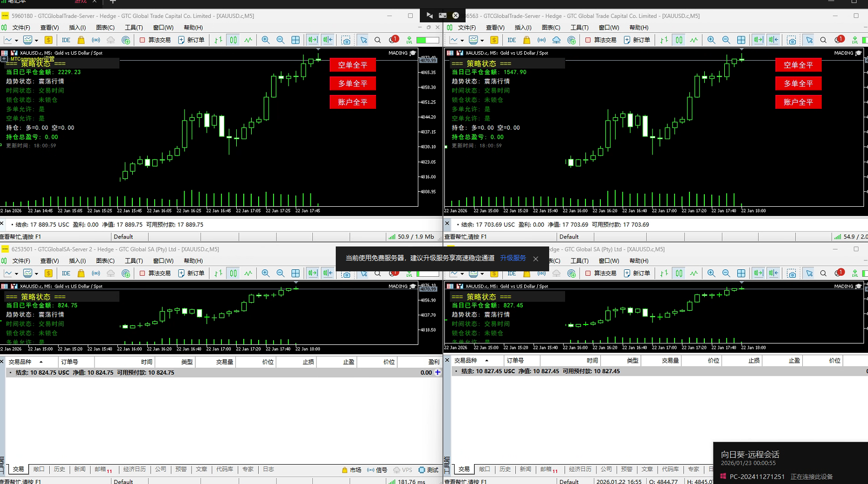
Task: Click 新订单 in top-right 6563 toolbar
Action: [x=637, y=40]
